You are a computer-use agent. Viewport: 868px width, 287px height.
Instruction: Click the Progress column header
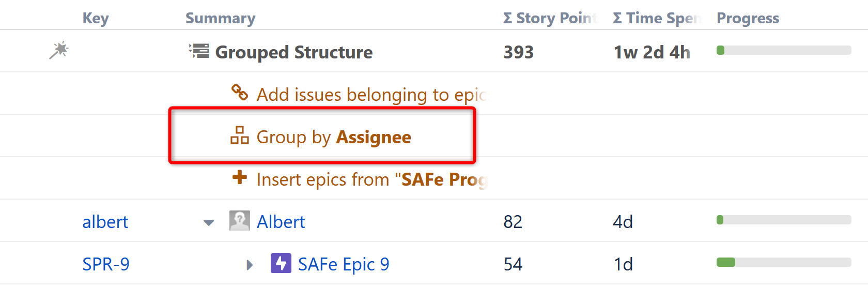(748, 18)
